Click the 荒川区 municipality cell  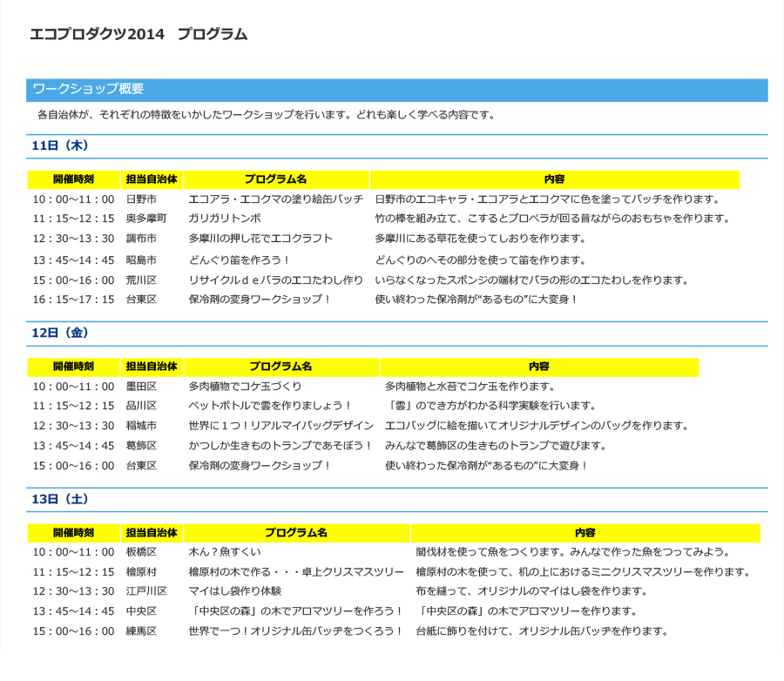tap(141, 280)
